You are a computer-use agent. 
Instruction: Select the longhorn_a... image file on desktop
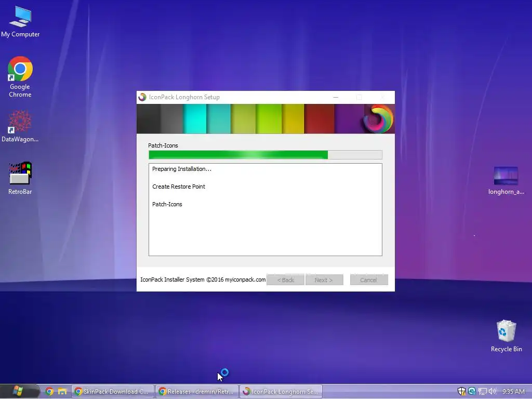(x=506, y=180)
